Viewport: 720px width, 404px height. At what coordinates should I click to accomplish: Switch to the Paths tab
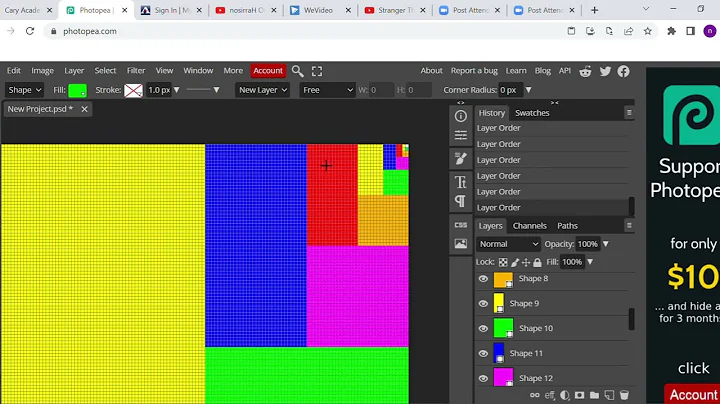click(x=567, y=226)
